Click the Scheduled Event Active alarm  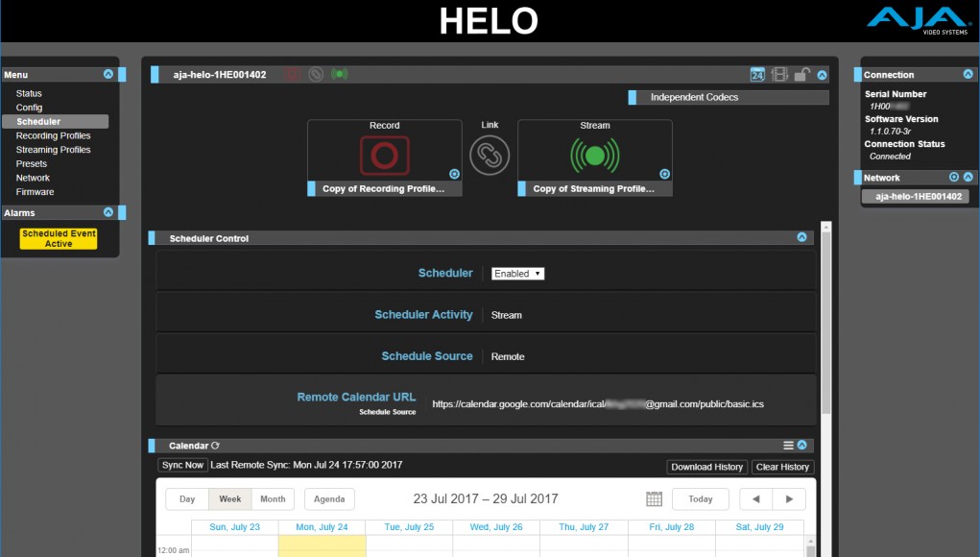[59, 238]
